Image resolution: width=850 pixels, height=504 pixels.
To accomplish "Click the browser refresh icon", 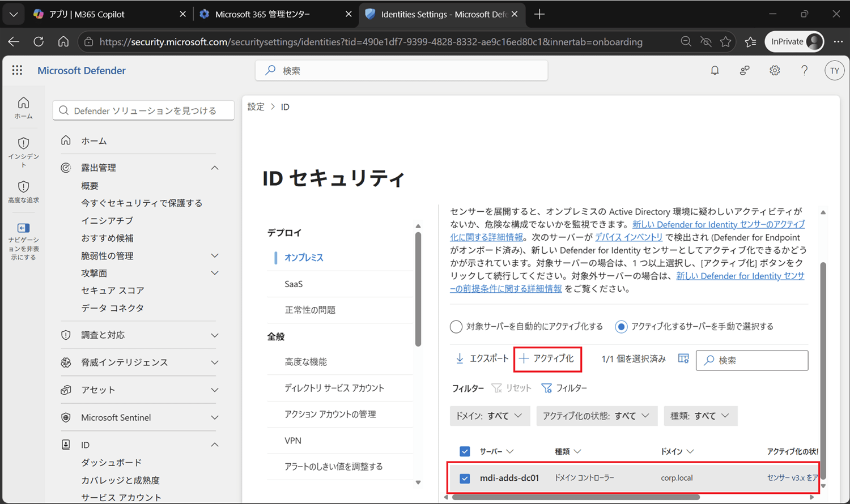I will [39, 41].
